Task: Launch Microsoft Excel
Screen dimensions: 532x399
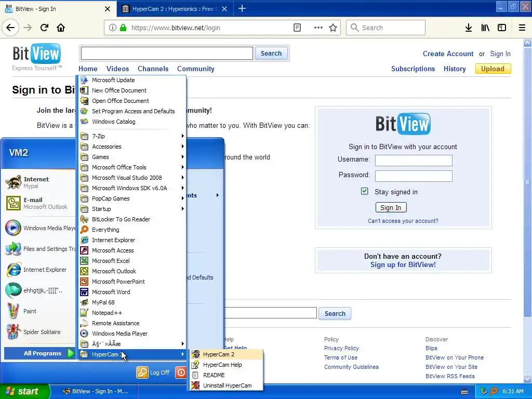Action: pyautogui.click(x=132, y=261)
